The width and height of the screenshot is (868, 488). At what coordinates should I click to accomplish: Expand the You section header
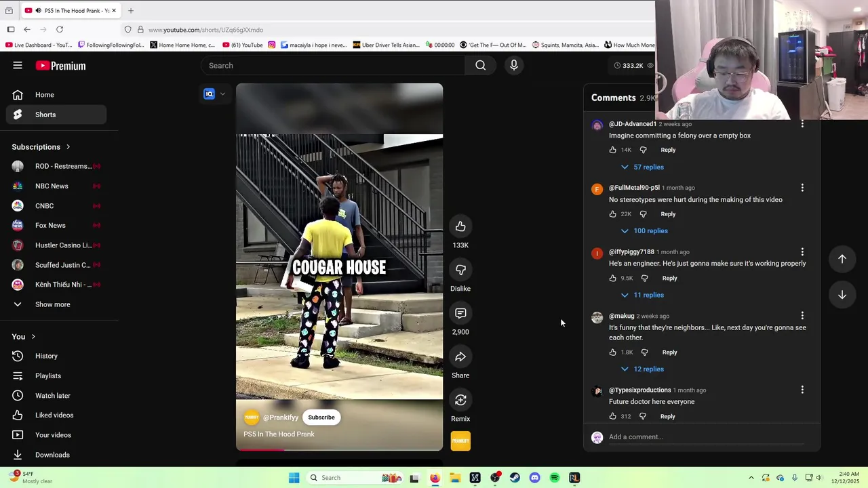point(24,337)
